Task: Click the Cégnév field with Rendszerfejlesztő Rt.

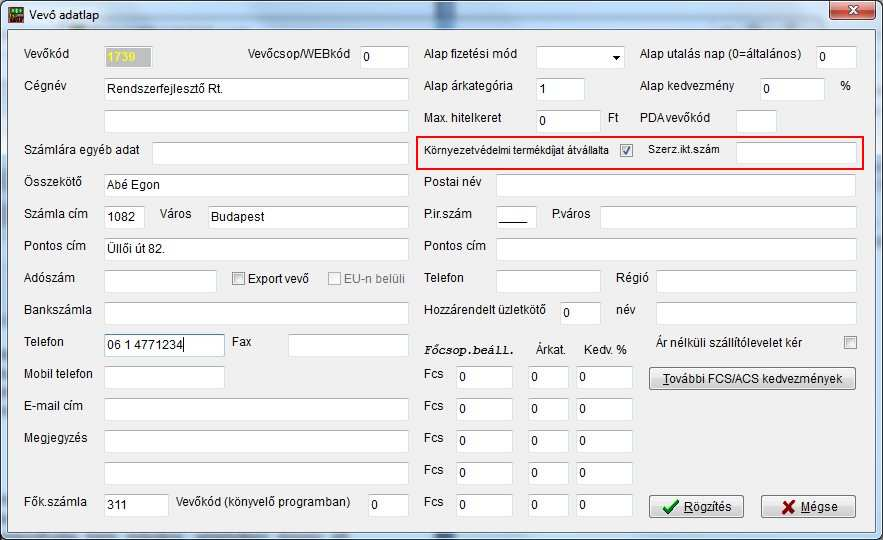Action: 257,89
